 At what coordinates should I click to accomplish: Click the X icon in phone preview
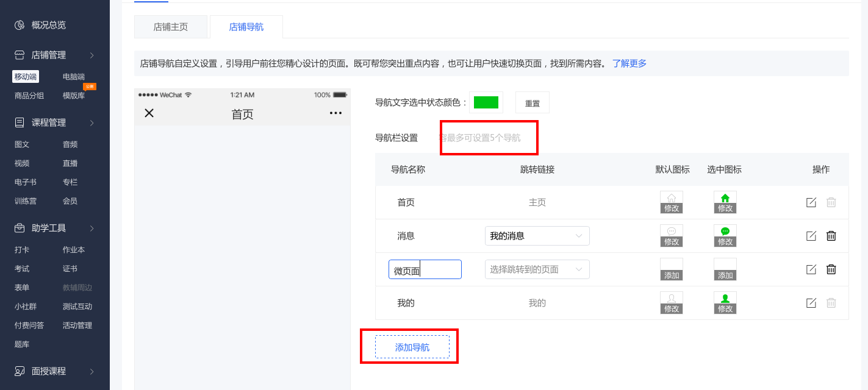click(149, 113)
